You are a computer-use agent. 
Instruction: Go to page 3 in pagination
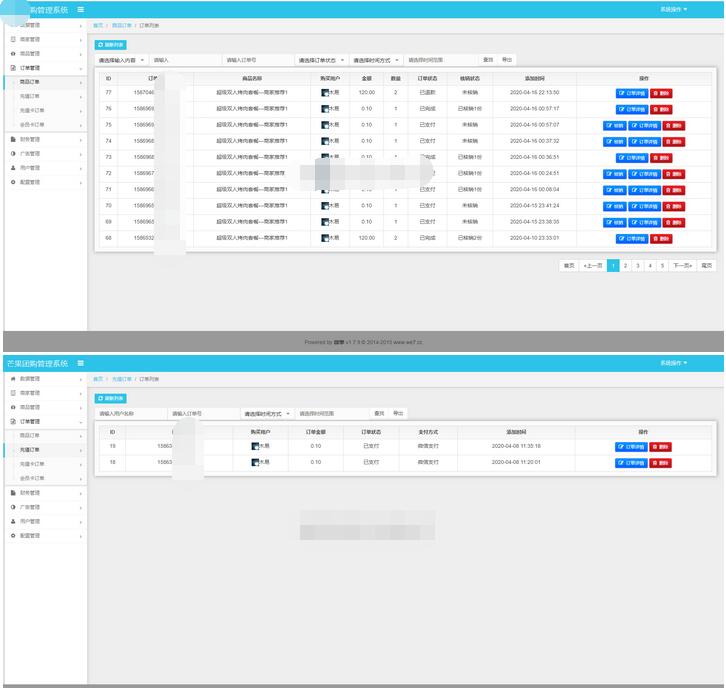(x=637, y=266)
